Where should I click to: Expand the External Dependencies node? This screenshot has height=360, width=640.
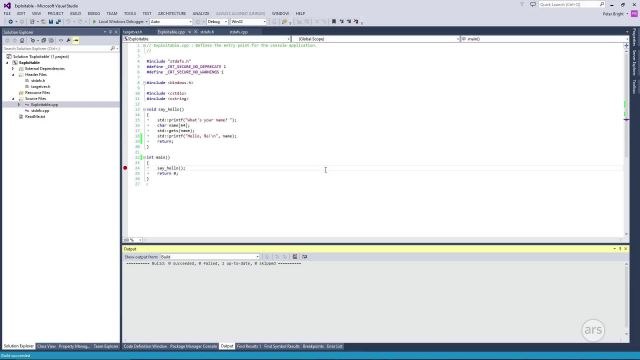coord(13,69)
